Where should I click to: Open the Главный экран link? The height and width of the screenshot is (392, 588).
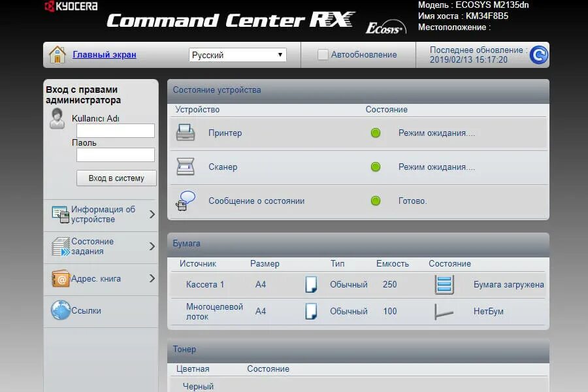coord(105,55)
